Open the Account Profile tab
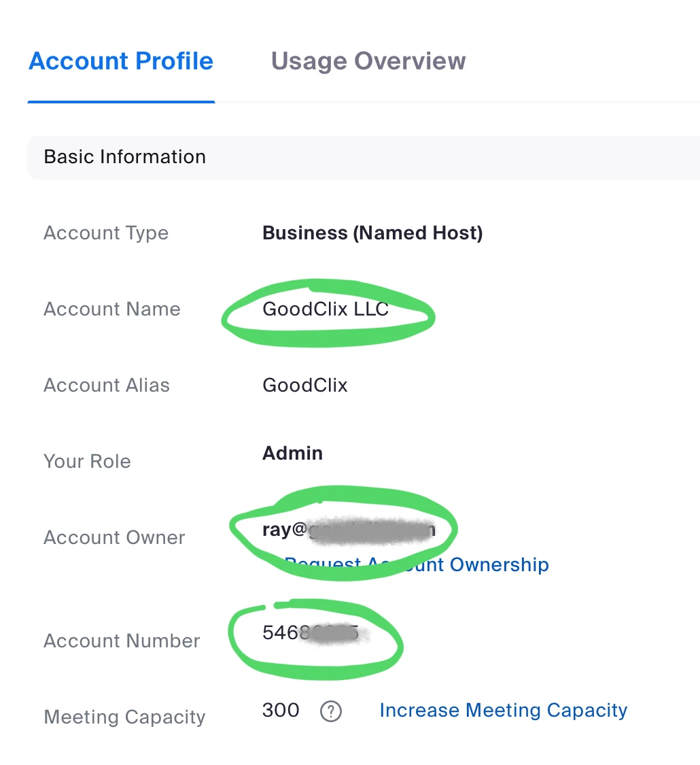 [x=121, y=61]
